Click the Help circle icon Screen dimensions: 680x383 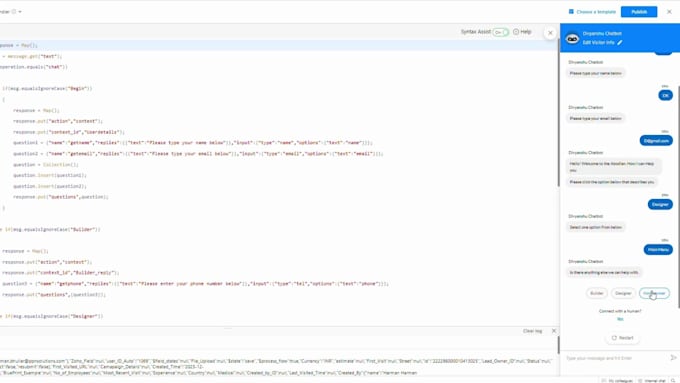pos(516,32)
